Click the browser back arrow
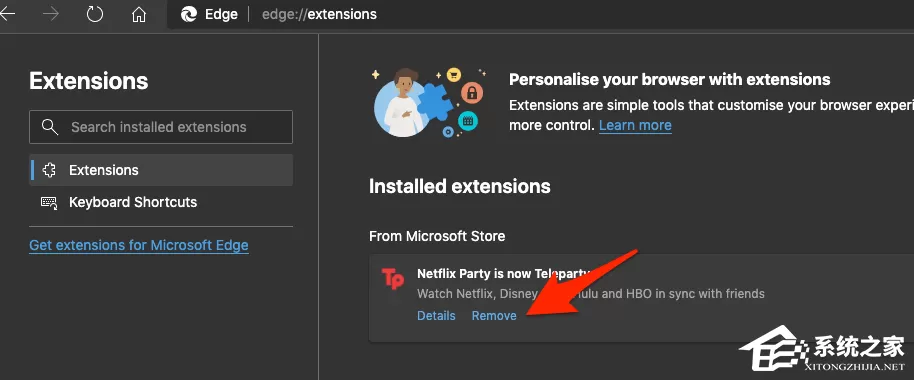Viewport: 914px width, 380px height. click(7, 14)
